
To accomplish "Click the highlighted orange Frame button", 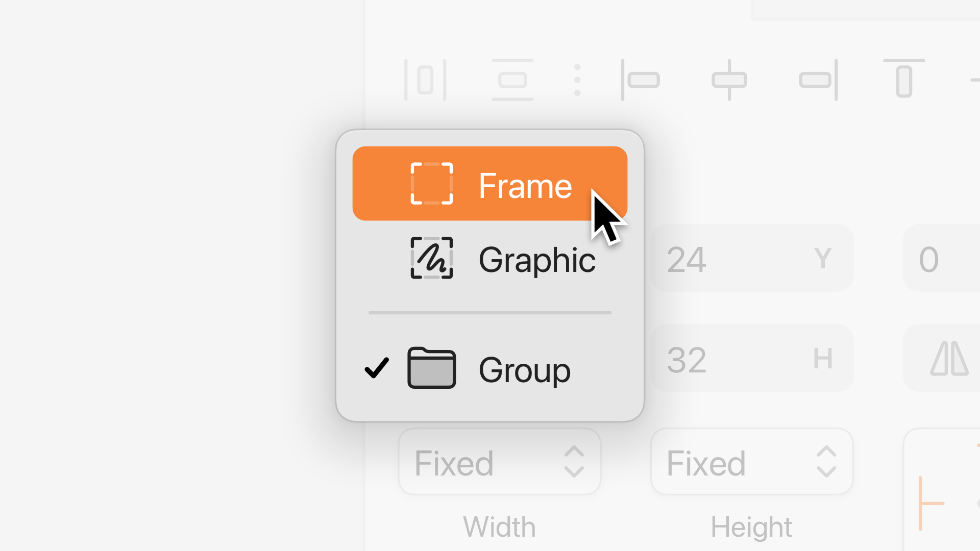I will (x=489, y=184).
